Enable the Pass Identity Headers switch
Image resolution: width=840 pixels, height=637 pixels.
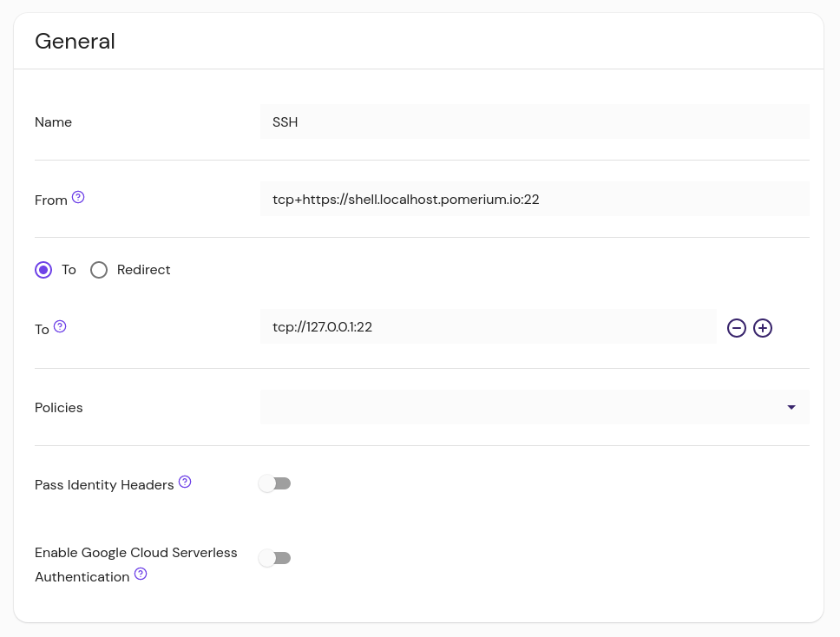click(275, 483)
